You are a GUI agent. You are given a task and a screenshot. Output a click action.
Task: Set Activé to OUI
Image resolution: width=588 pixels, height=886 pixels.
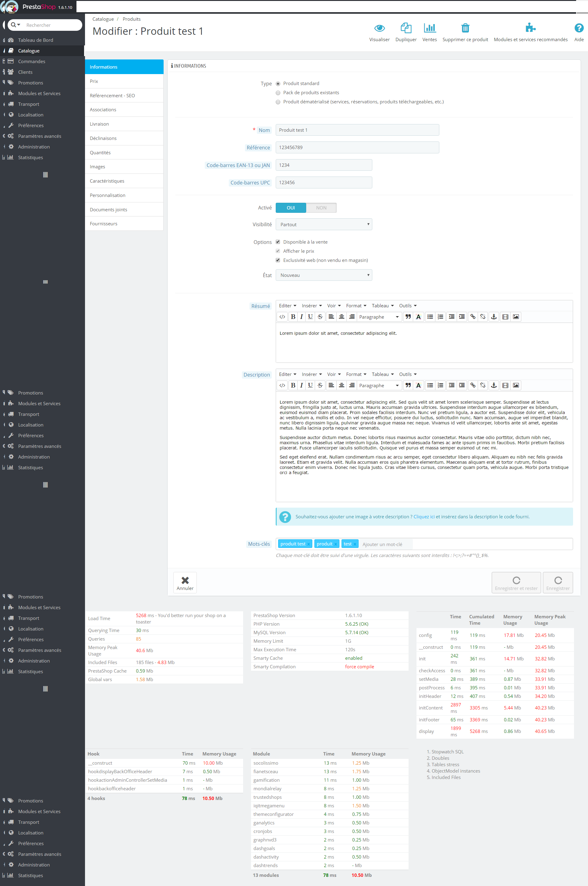[291, 208]
